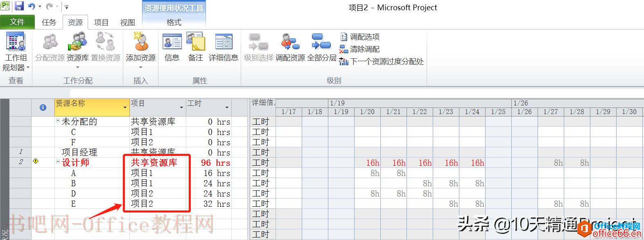Viewport: 644px width, 240px height.
Task: Click the overallocation warning icon on row 2
Action: 36,161
